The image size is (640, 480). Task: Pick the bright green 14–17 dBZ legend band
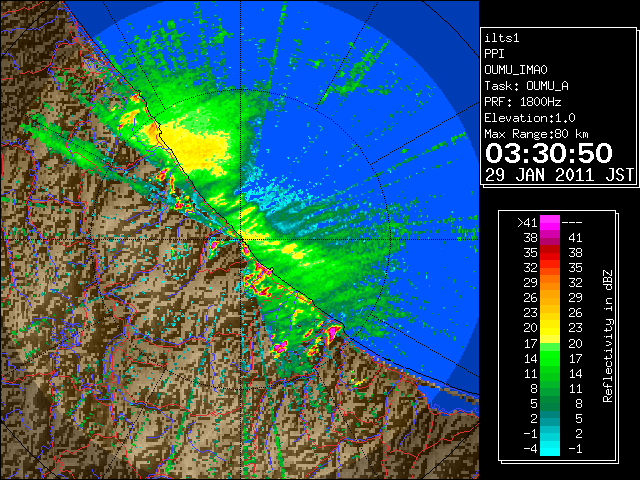coord(550,358)
